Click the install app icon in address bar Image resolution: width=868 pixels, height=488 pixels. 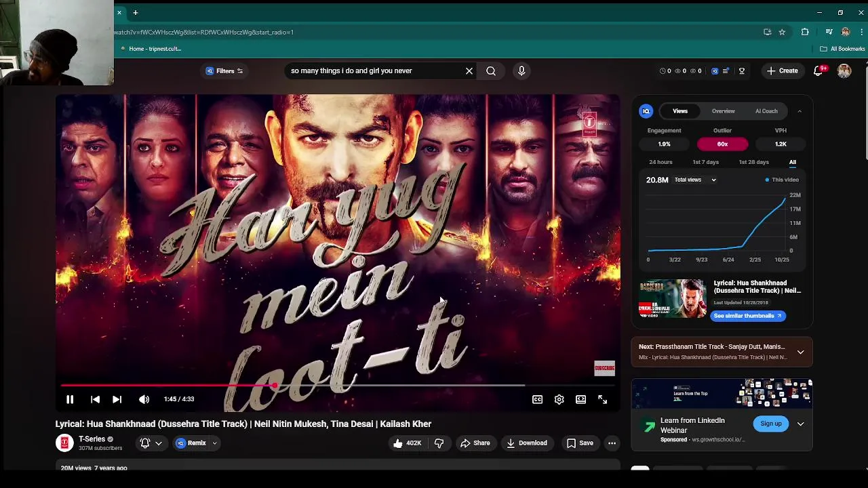click(767, 32)
